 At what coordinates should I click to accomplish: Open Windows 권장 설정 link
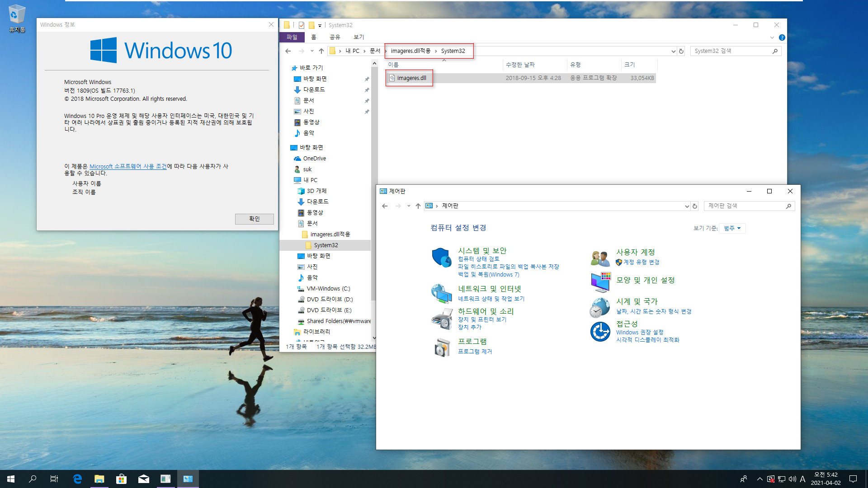[640, 333]
